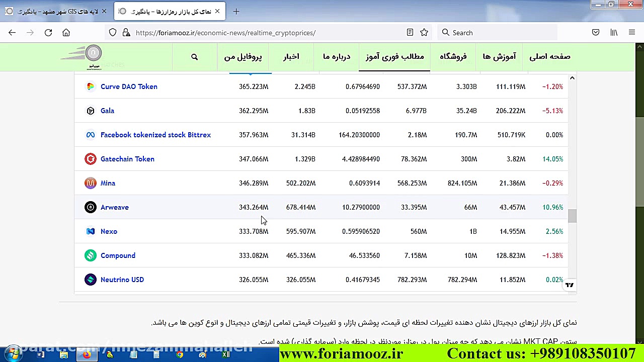Viewport: 644px width, 362px height.
Task: Open the صفحه اصلی menu item
Action: coord(549,57)
